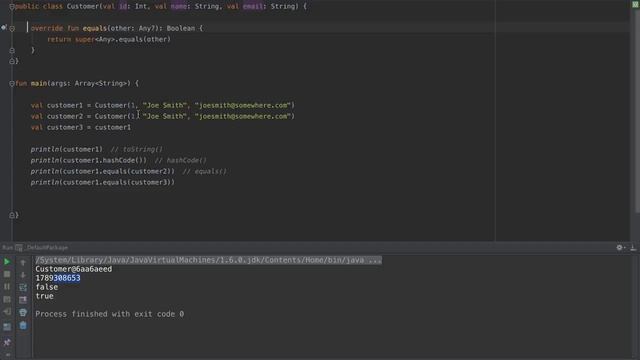Click the 'name' parameter in class header
Viewport: 640px width, 360px height.
179,7
